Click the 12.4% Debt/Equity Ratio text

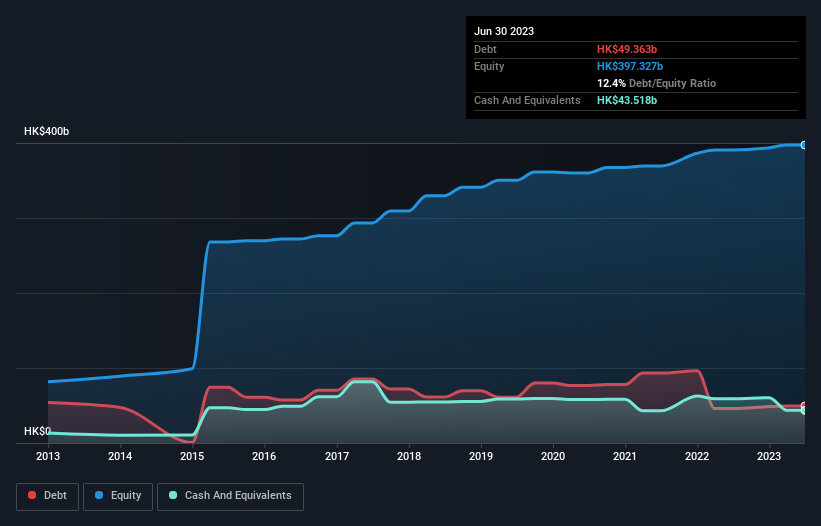(657, 83)
